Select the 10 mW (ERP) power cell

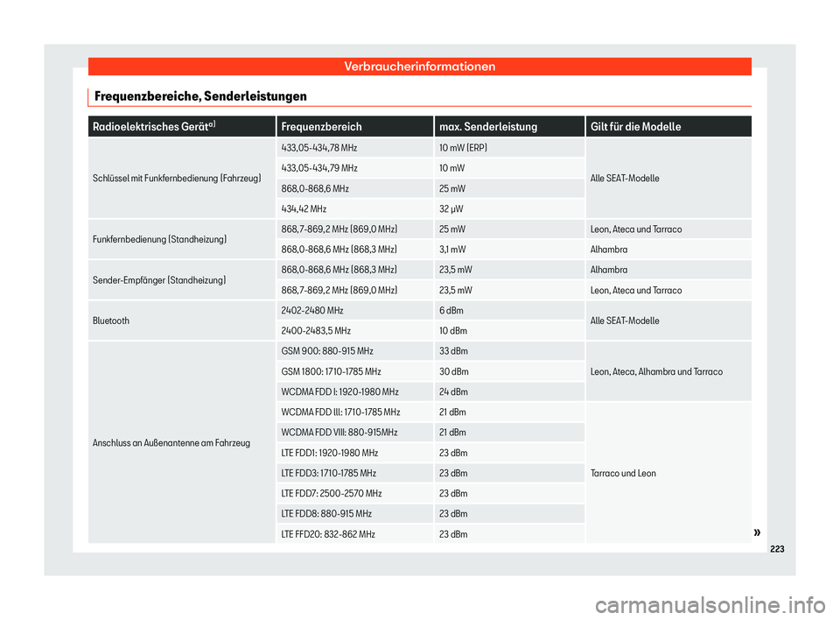[509, 147]
